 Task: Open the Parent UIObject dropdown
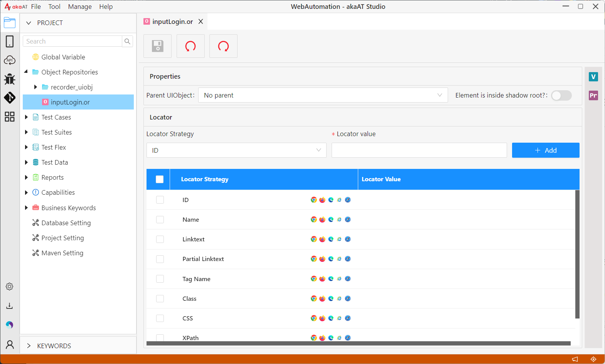point(323,95)
